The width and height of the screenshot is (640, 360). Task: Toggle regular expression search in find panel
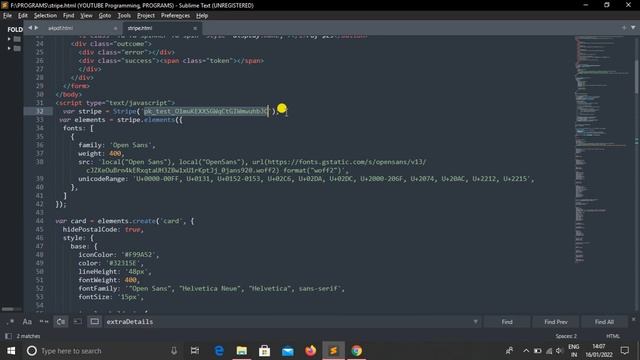10,322
